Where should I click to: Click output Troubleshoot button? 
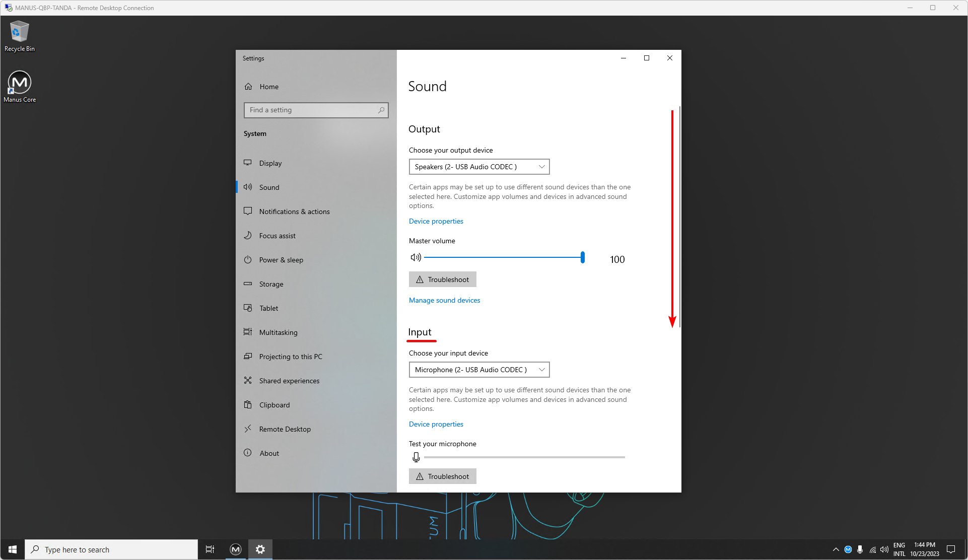coord(442,279)
